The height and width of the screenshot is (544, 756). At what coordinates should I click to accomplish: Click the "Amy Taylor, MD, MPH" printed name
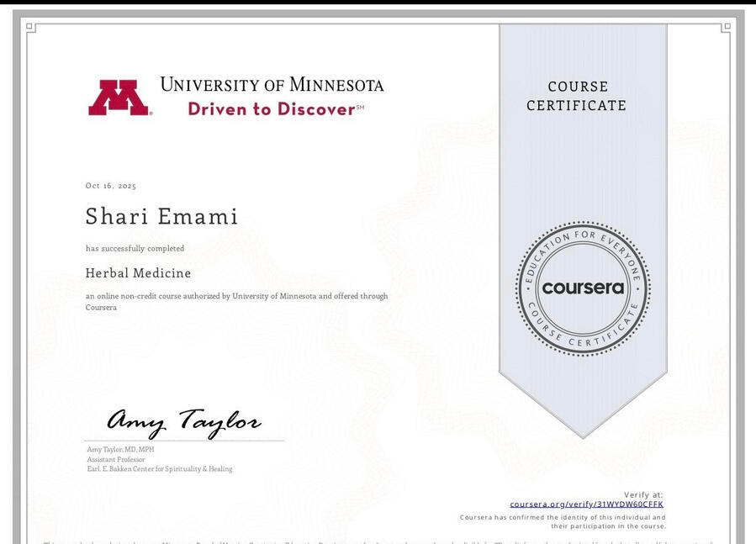(120, 450)
